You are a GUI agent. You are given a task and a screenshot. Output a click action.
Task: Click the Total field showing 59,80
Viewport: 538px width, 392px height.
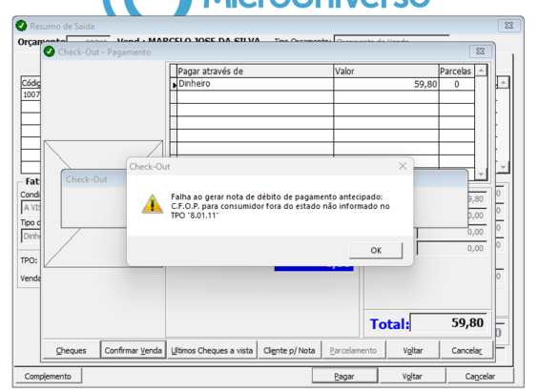coord(448,322)
